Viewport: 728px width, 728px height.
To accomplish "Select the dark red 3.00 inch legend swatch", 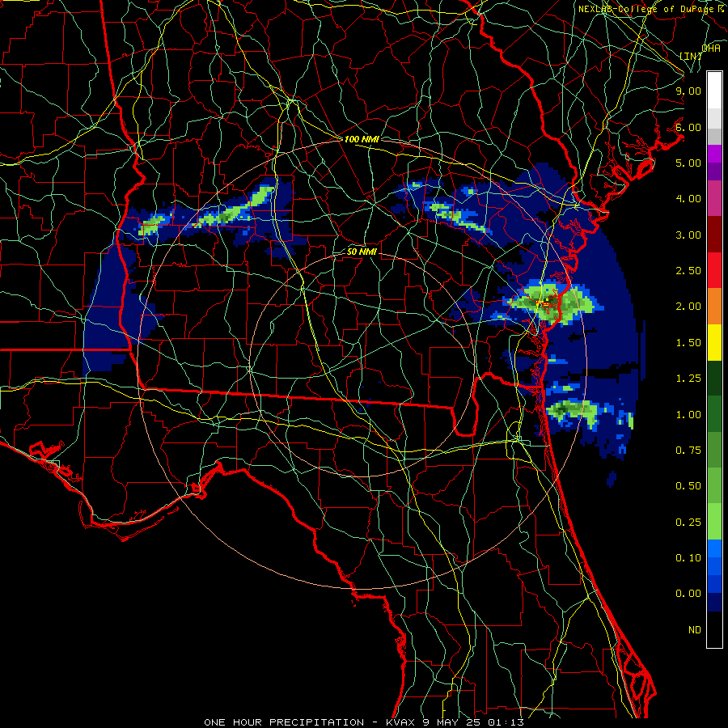I will pos(714,235).
